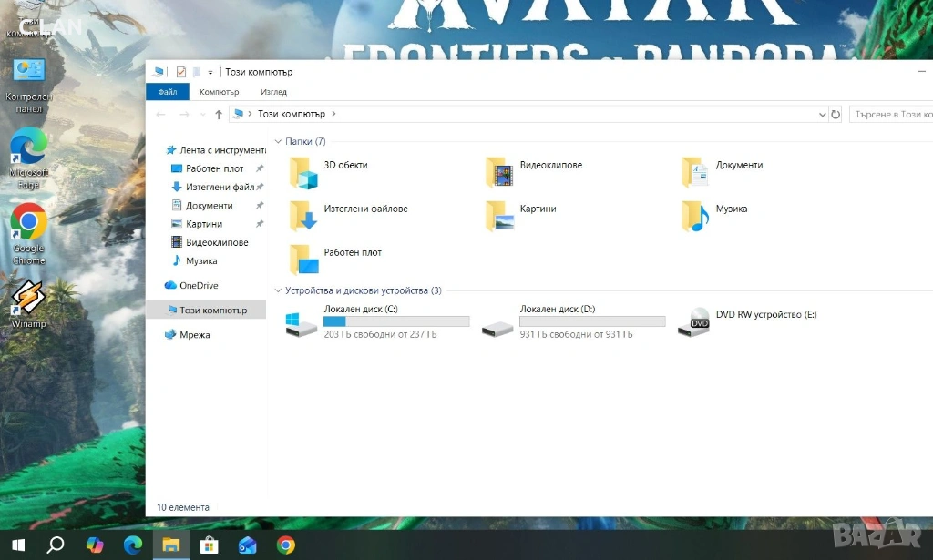Switch to the Изглед ribbon tab
Image resolution: width=933 pixels, height=560 pixels.
point(273,92)
